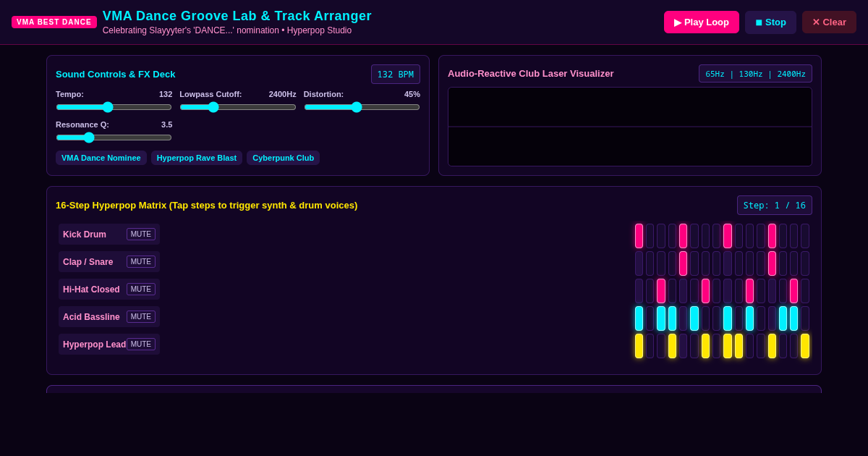Click the '65Hz | 130Hz | 2400Hz' readout
This screenshot has height=456, width=868.
click(x=755, y=74)
